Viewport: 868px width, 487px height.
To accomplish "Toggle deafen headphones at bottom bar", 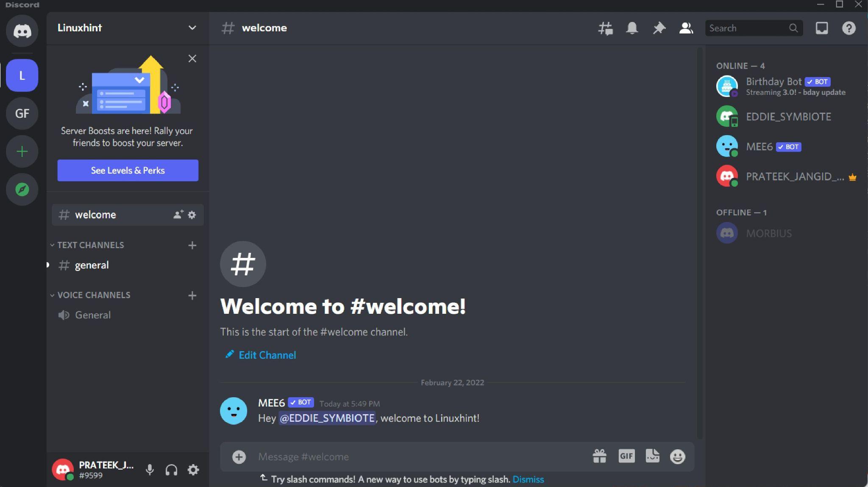I will 171,470.
